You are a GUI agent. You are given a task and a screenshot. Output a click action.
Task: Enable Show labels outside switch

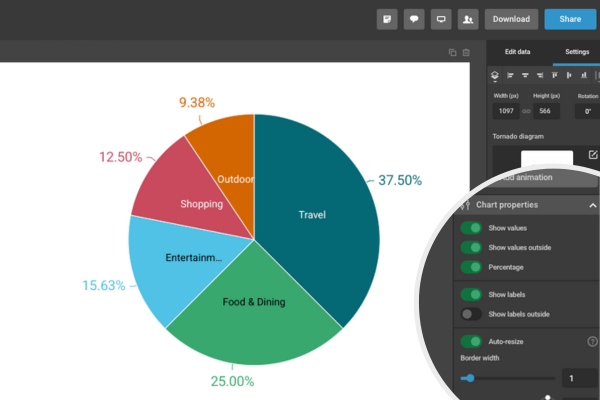click(x=471, y=314)
